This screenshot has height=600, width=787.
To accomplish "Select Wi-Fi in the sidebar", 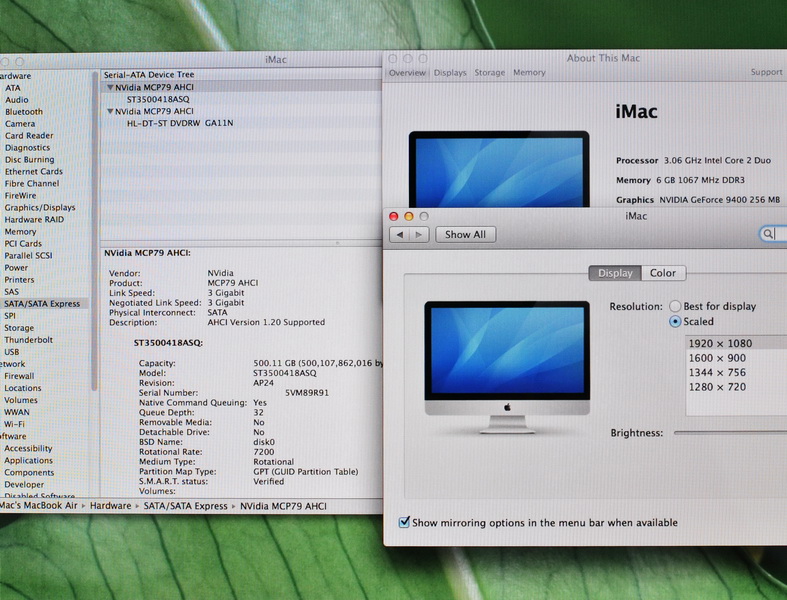I will pyautogui.click(x=14, y=424).
